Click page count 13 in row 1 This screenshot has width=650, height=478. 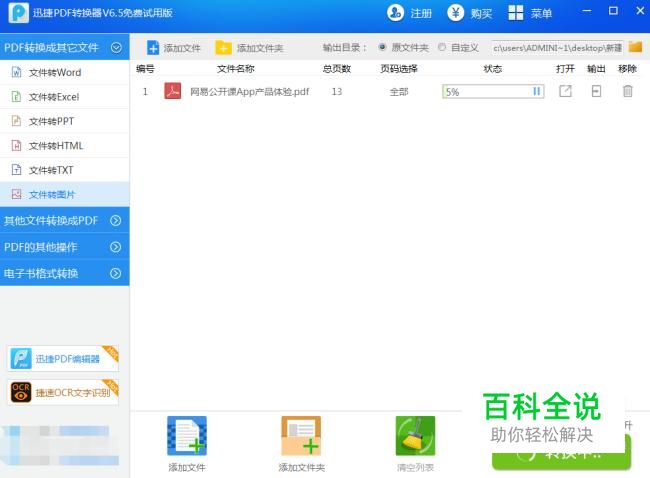point(337,92)
